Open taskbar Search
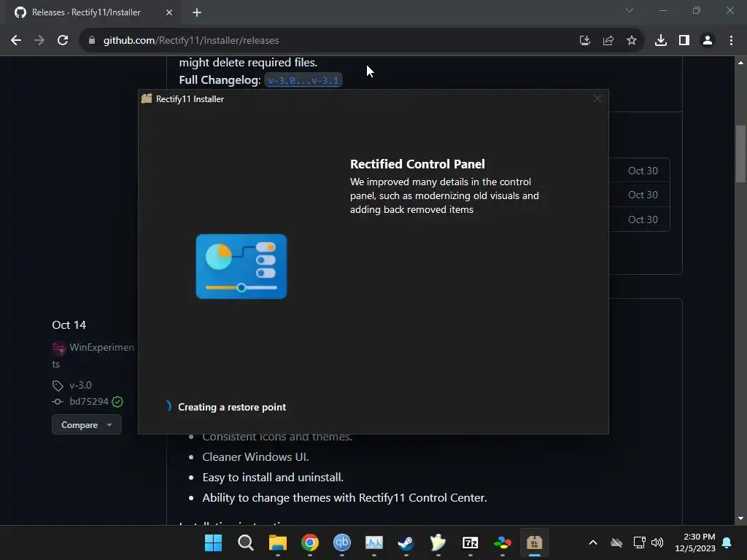 click(245, 542)
